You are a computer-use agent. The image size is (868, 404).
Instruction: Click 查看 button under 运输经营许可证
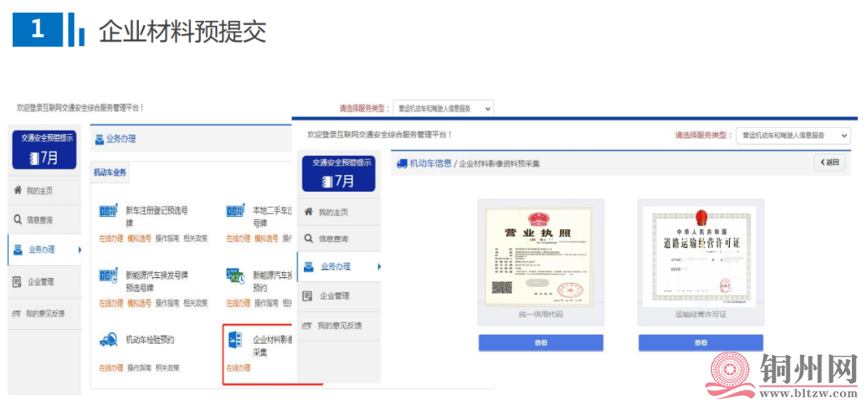pos(701,343)
